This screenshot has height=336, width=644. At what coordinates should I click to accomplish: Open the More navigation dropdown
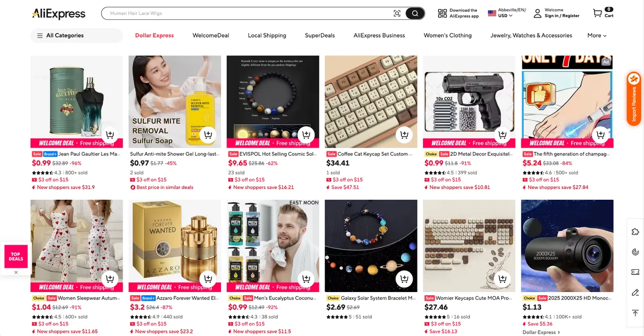tap(597, 35)
